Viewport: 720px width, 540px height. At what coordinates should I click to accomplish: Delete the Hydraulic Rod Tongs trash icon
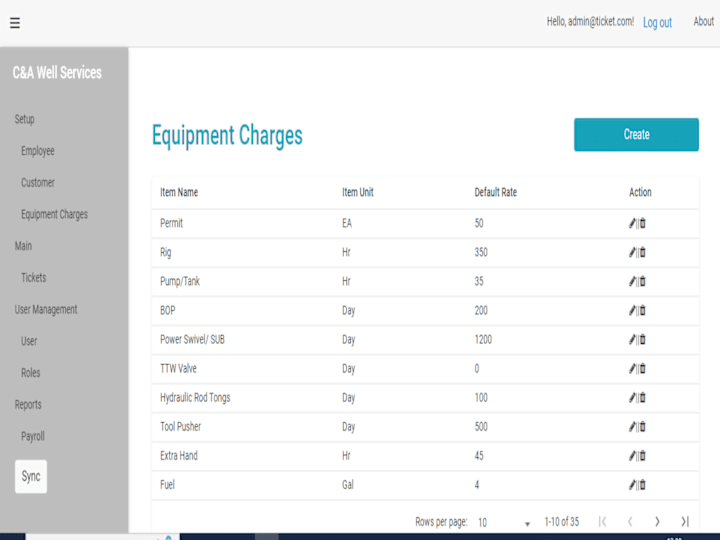point(642,398)
